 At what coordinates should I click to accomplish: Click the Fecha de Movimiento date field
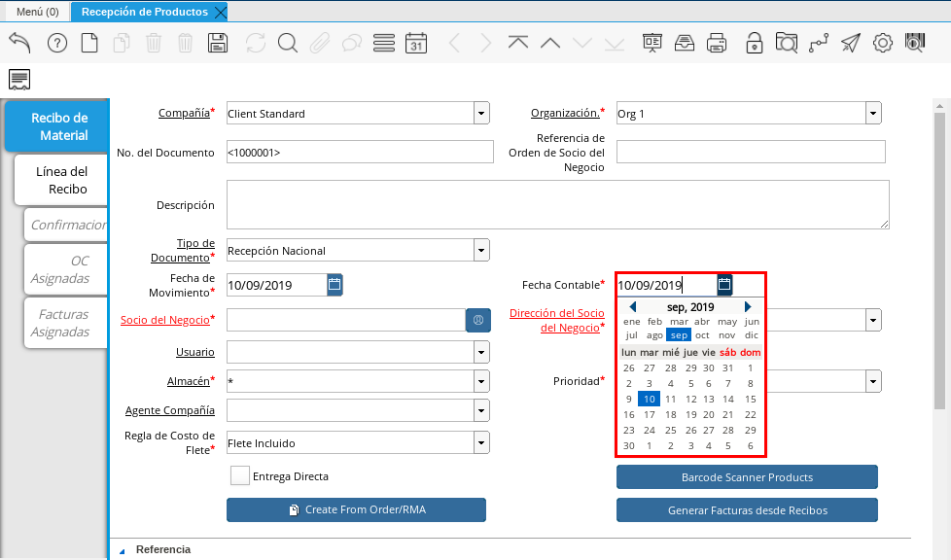[276, 285]
